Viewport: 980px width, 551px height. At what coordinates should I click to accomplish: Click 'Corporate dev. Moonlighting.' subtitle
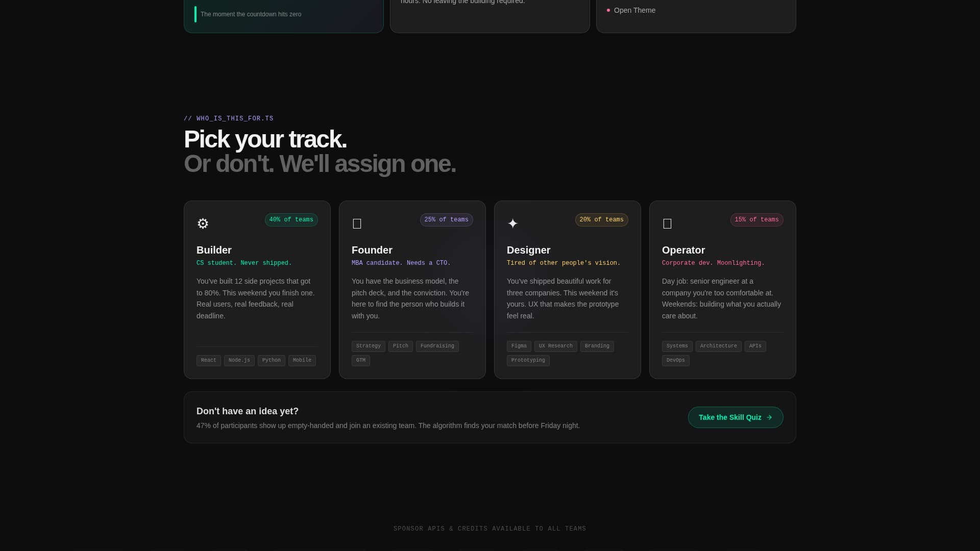pos(713,263)
